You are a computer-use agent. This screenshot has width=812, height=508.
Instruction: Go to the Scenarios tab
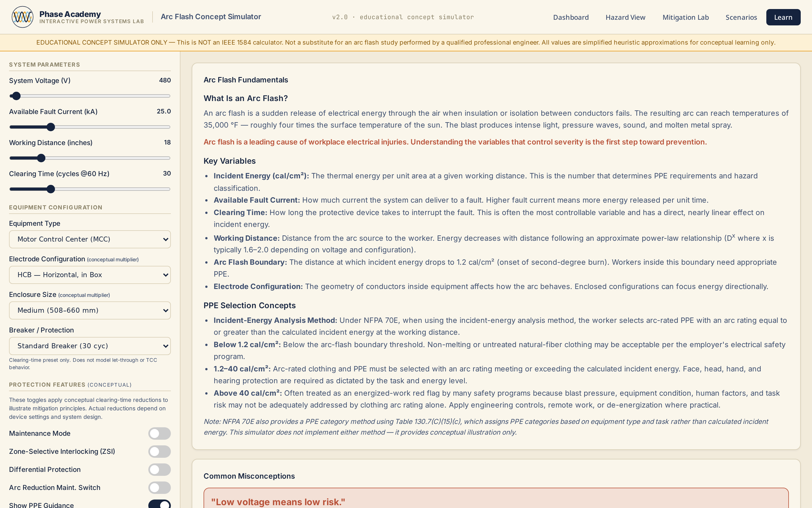[741, 17]
